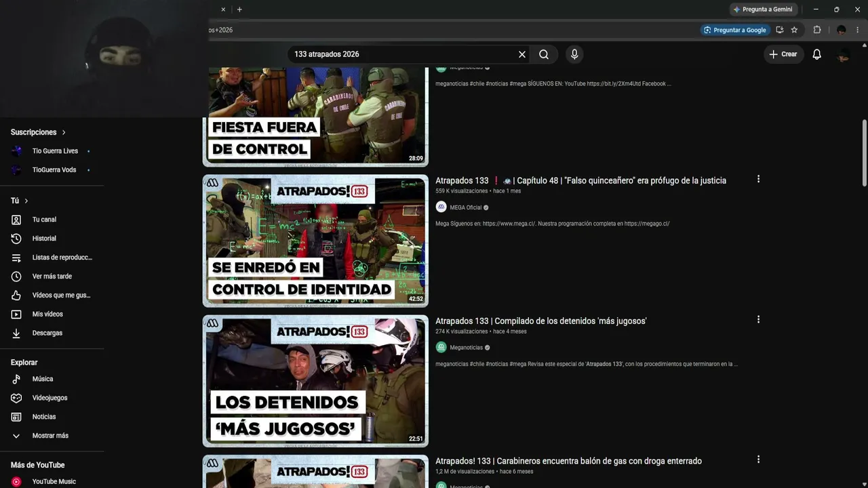Click the Música note icon

coord(16,379)
